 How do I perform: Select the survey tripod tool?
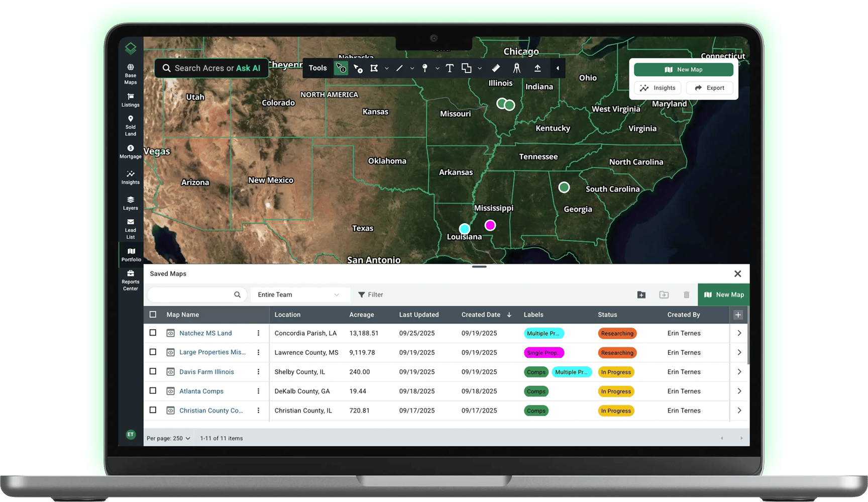click(517, 68)
